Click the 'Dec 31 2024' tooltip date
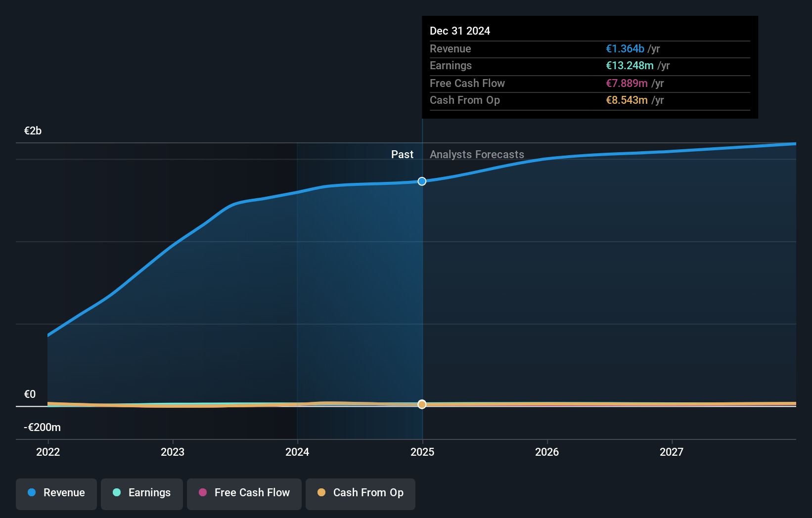Screen dimensions: 812x518 pos(460,31)
